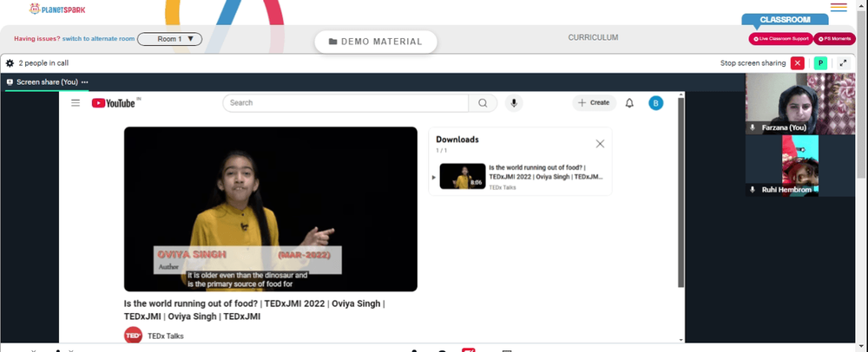This screenshot has width=868, height=352.
Task: Click the YouTube Search input field
Action: click(345, 103)
